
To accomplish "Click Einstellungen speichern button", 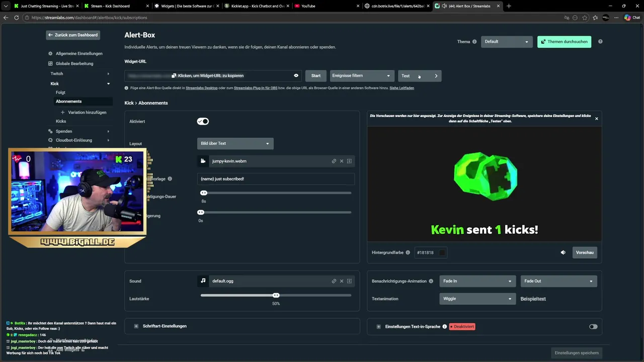I will click(x=576, y=353).
